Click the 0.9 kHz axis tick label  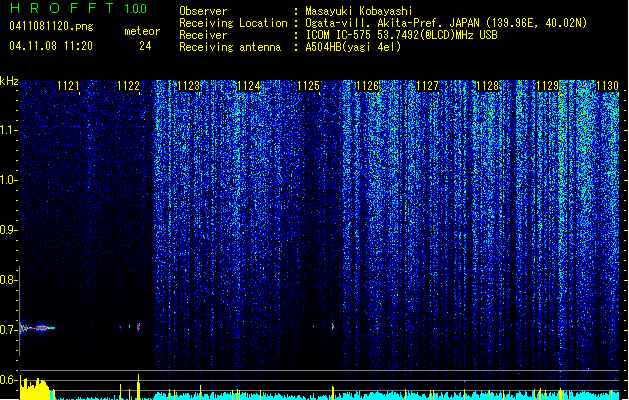pyautogui.click(x=8, y=230)
